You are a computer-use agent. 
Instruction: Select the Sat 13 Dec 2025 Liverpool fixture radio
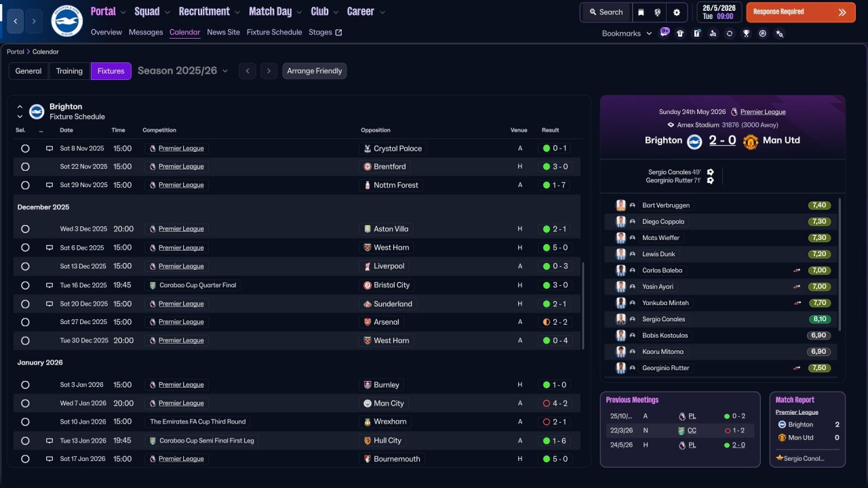click(x=25, y=266)
